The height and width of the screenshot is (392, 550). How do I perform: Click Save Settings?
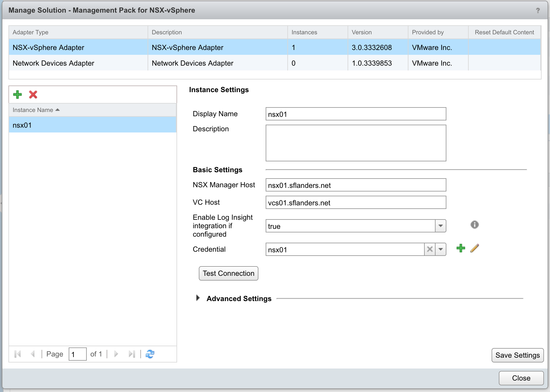click(517, 355)
